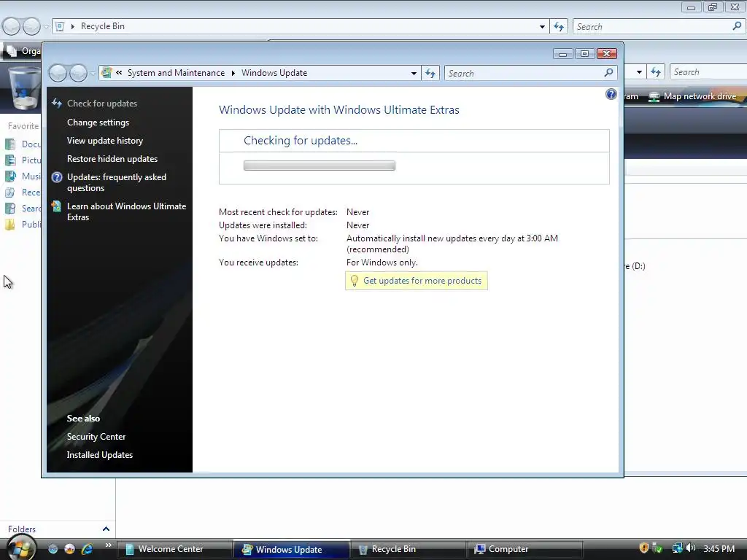Select Restore hidden updates

click(x=112, y=158)
